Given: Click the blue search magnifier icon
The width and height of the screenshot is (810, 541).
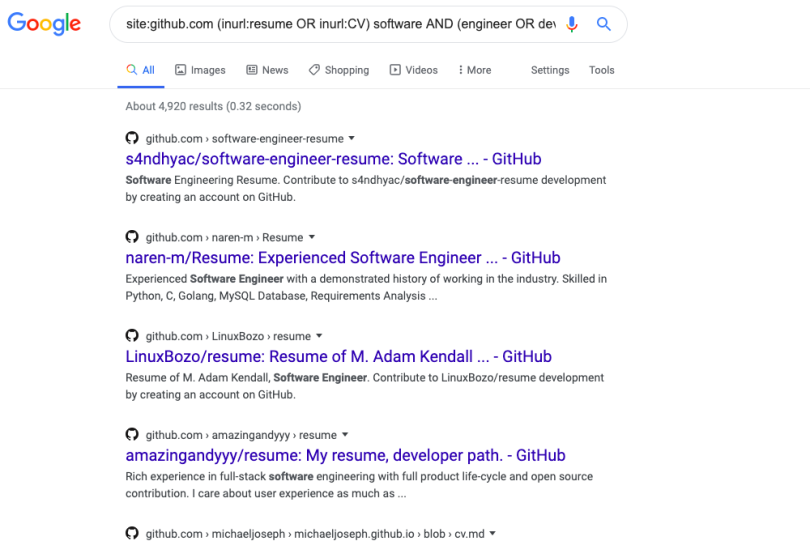Looking at the screenshot, I should coord(603,24).
